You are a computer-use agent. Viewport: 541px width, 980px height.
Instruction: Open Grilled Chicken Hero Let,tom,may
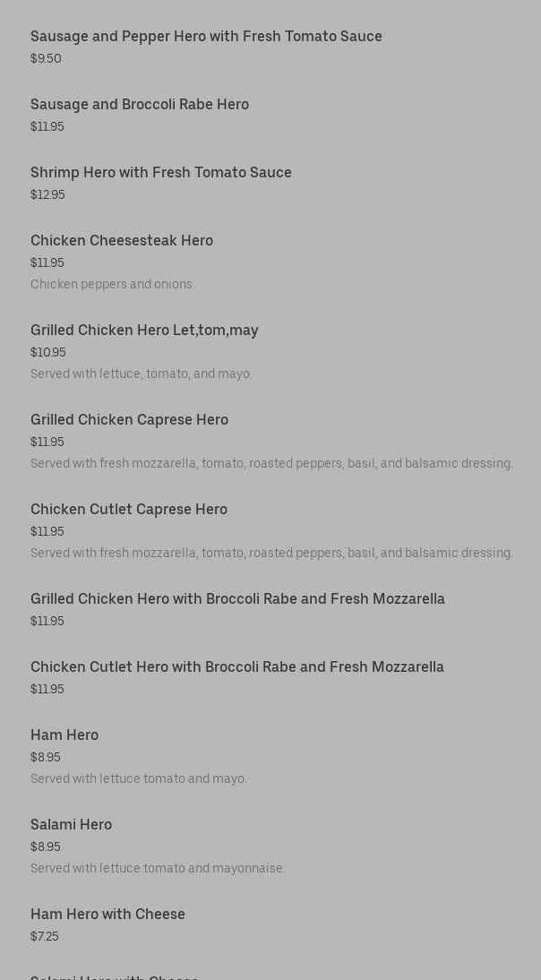tap(144, 331)
